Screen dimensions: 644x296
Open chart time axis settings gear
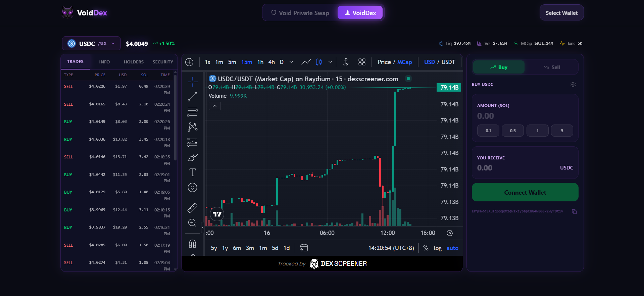[450, 233]
